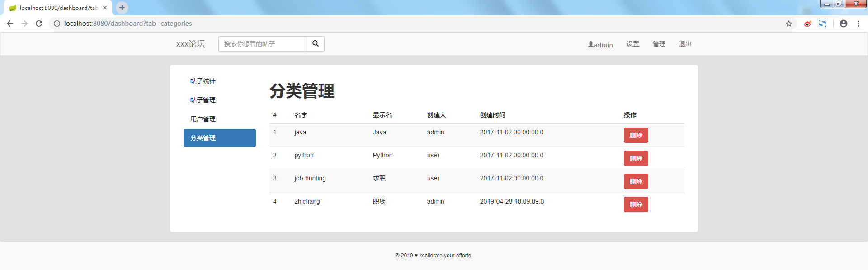Screen dimensions: 868x270
Task: Click the 名字 column header
Action: point(301,115)
